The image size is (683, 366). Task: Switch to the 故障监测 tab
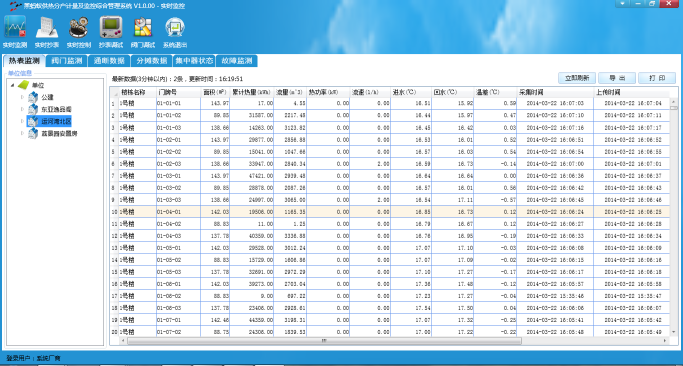click(x=237, y=61)
